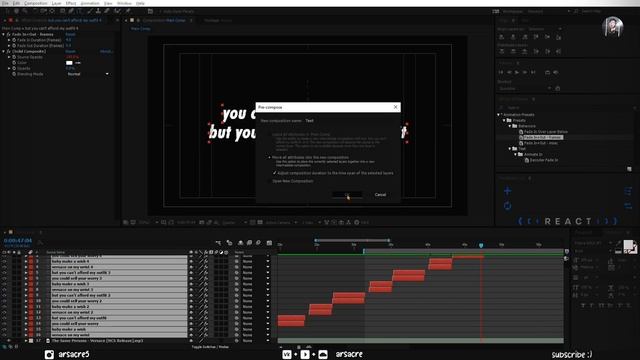Open the Composition Mini-Flowchart
Screen dimensions: 640x360
[218, 243]
